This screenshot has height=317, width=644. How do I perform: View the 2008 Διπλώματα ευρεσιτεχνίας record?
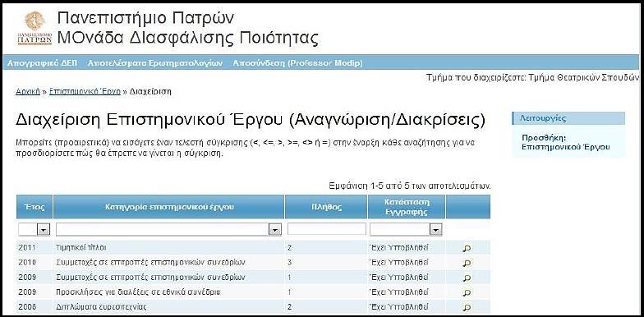(467, 307)
